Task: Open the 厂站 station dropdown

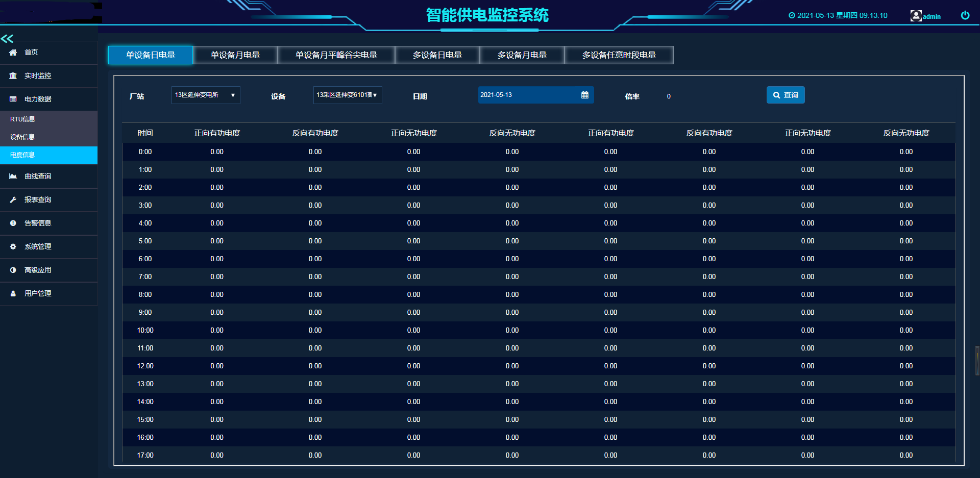Action: pyautogui.click(x=206, y=95)
